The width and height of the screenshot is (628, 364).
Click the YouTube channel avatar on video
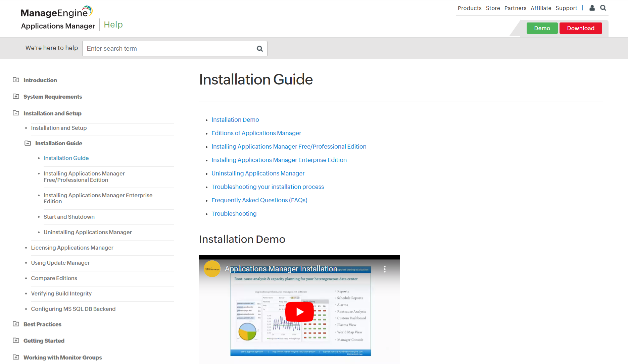point(212,269)
